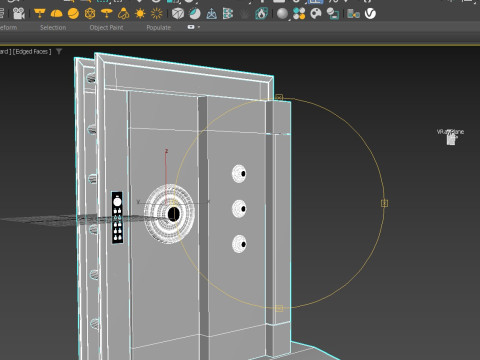Screen dimensions: 480x360
Task: Create a V-Ray mesh light
Action: click(x=90, y=14)
